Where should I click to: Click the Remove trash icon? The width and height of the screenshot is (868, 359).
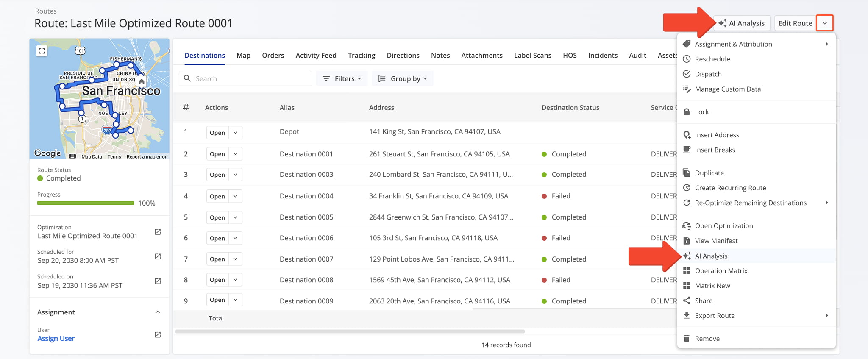pos(687,339)
